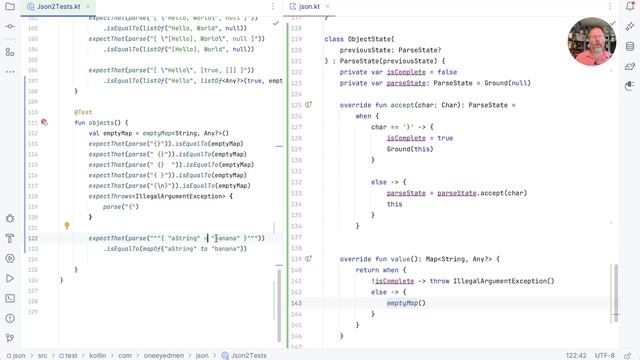This screenshot has height=360, width=640.
Task: Click 'class ObjectState(' declaration
Action: pyautogui.click(x=359, y=39)
